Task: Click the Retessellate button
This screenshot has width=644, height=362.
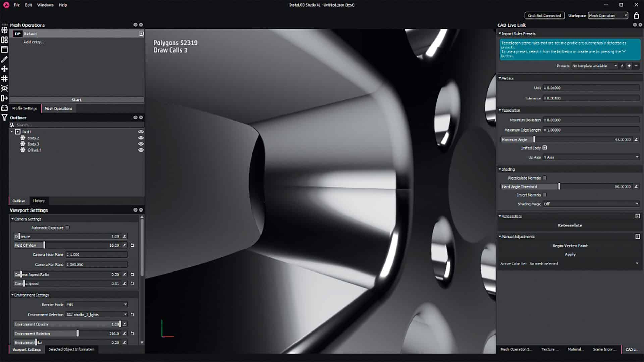Action: 569,225
